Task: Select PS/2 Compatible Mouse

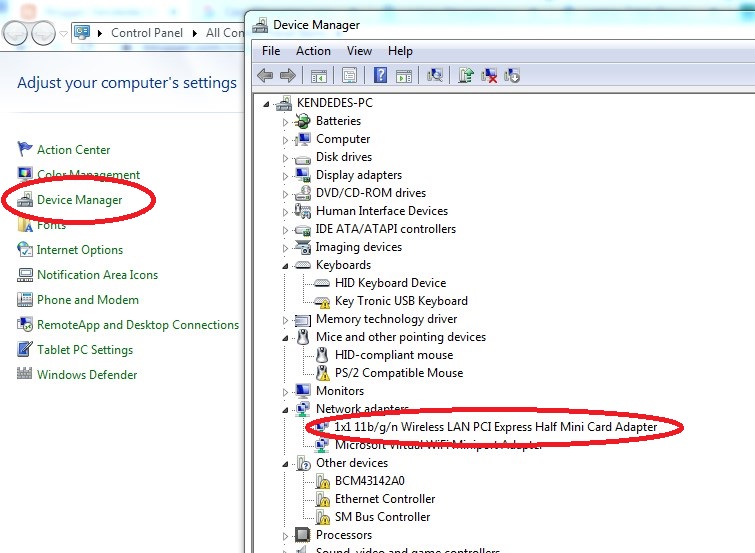Action: (399, 373)
